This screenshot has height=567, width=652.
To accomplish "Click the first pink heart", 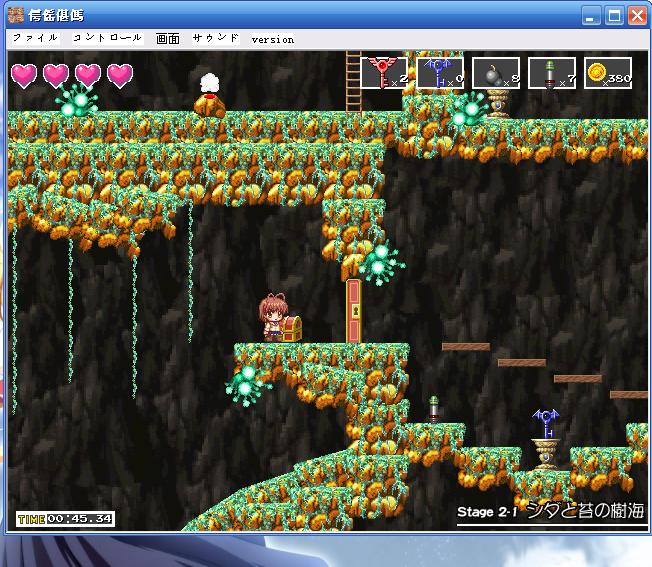I will coord(24,76).
